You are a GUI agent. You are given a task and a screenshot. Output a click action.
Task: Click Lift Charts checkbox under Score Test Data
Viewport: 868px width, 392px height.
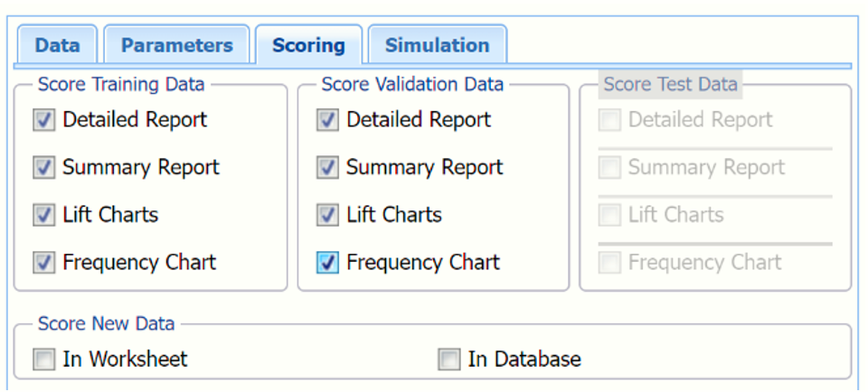(x=609, y=215)
